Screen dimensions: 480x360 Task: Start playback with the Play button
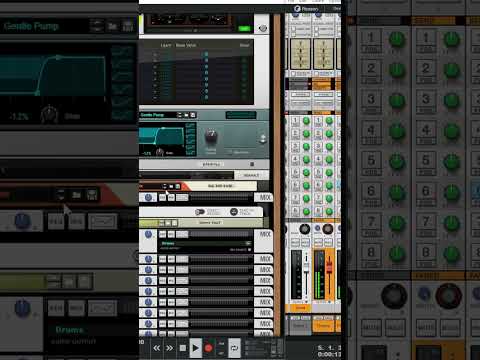(196, 348)
